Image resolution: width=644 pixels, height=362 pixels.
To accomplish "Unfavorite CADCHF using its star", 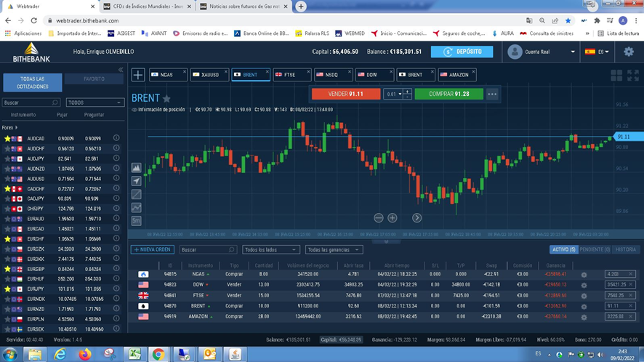I will (7, 189).
